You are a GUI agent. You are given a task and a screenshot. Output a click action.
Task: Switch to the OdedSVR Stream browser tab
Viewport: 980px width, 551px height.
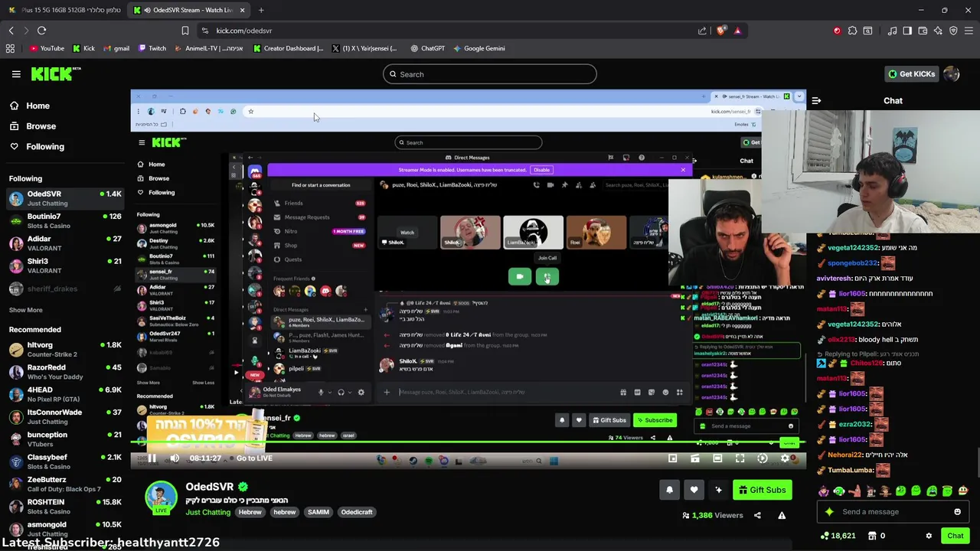click(x=189, y=10)
